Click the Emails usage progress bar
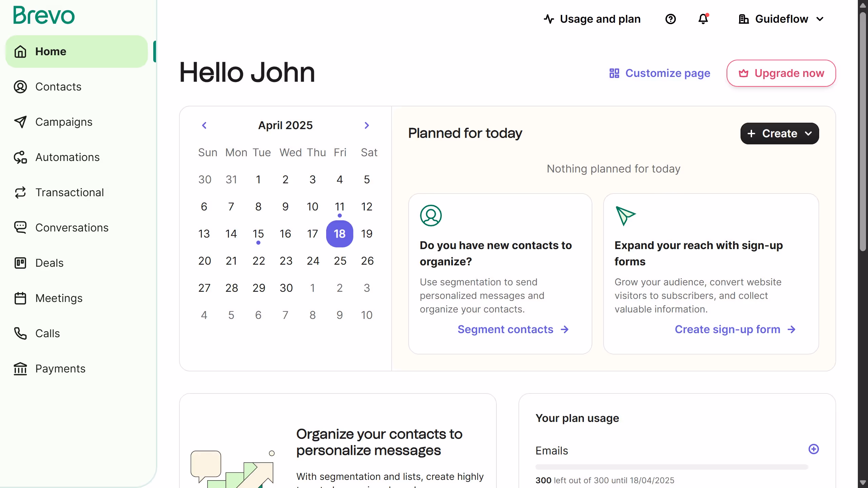The image size is (868, 488). pyautogui.click(x=671, y=467)
